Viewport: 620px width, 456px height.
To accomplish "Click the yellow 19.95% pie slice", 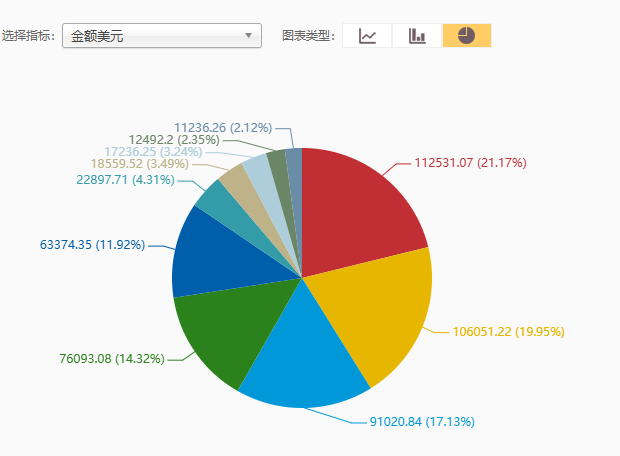I will (x=375, y=310).
